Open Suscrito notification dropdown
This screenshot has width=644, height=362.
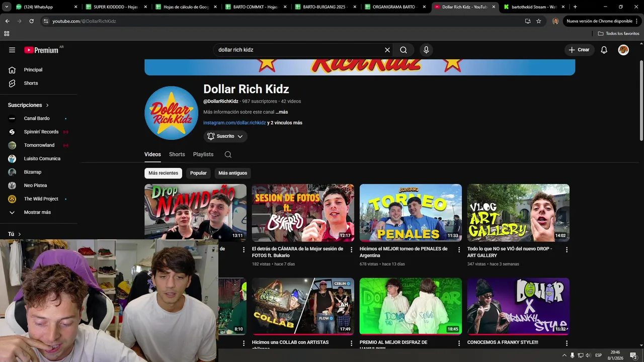pos(225,136)
